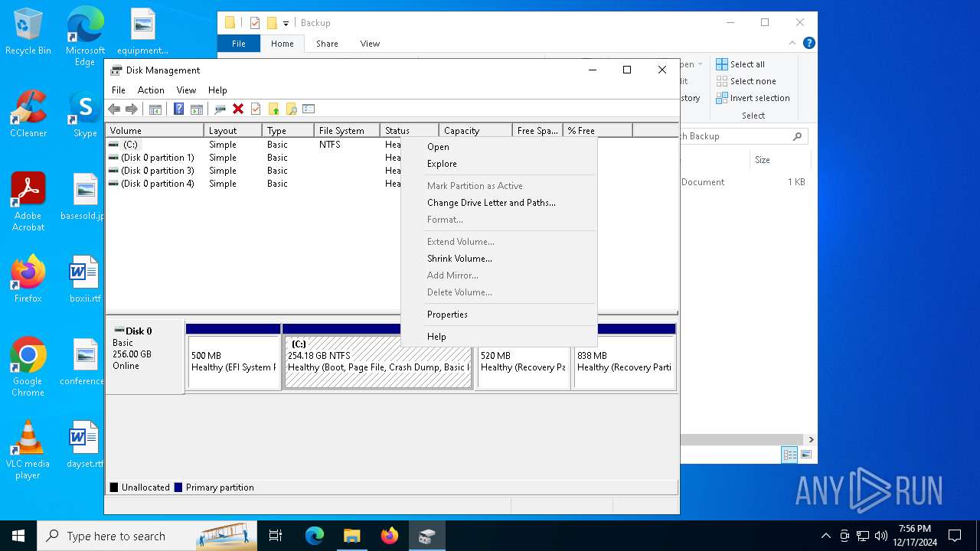Click the Forward arrow in Disk Management toolbar
This screenshot has width=980, height=551.
click(132, 109)
